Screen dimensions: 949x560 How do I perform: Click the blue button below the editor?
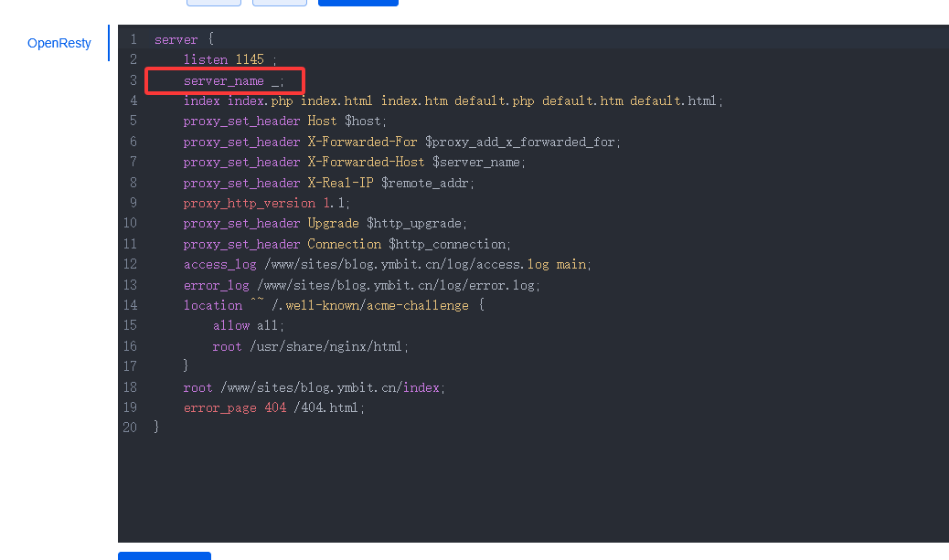pos(164,555)
